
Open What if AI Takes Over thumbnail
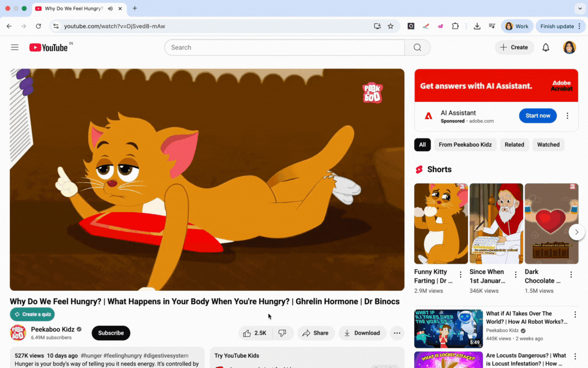click(448, 329)
